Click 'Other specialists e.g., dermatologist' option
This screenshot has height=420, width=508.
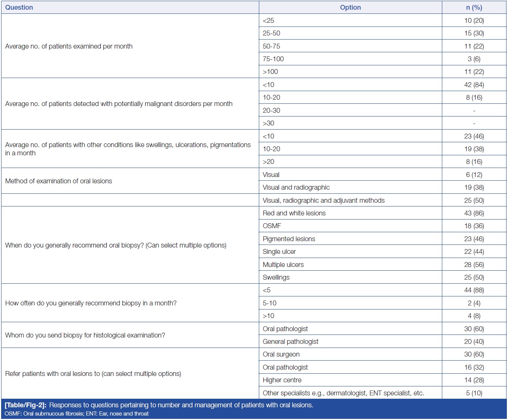[x=343, y=393]
